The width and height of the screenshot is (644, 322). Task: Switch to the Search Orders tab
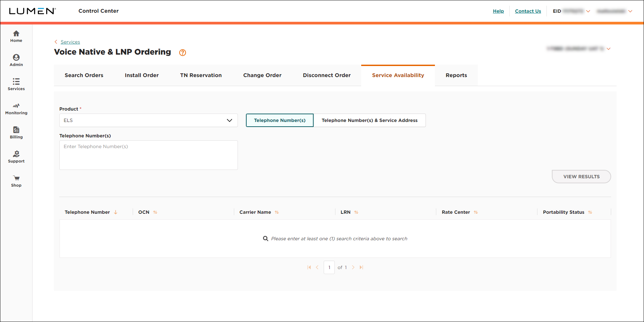click(84, 75)
